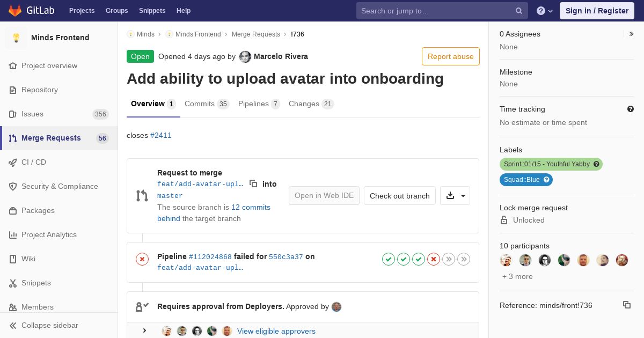This screenshot has height=338, width=644.
Task: Switch to the Overview tab
Action: click(x=153, y=104)
